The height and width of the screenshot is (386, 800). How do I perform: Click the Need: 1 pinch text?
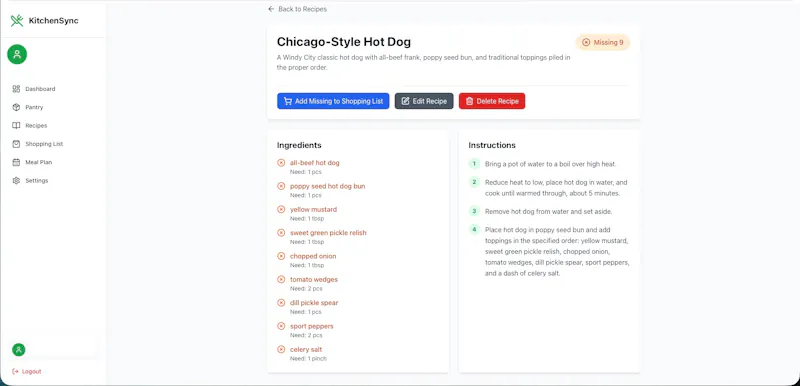point(308,358)
